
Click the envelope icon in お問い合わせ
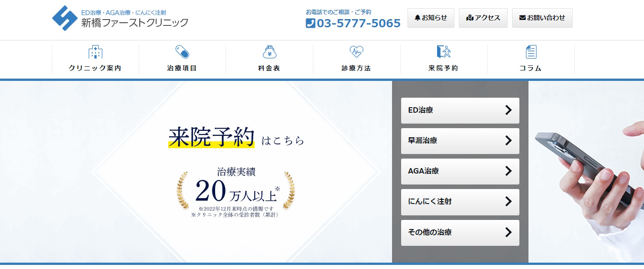coord(523,18)
